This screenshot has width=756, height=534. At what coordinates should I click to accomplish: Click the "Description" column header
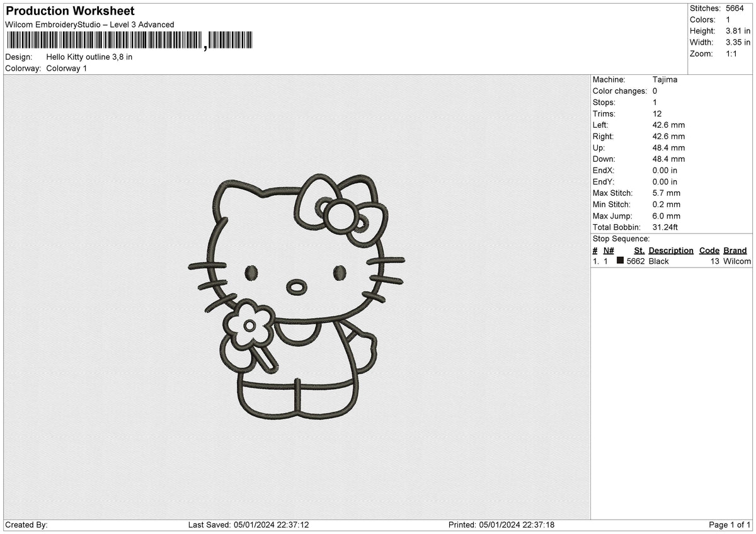671,250
